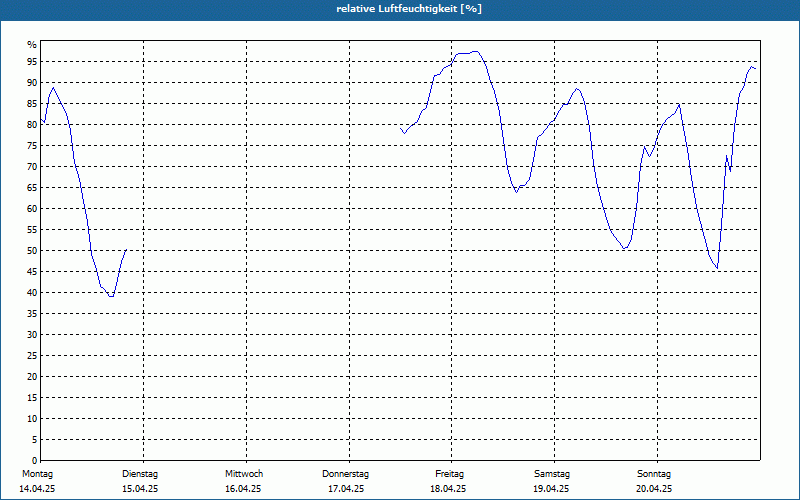Select the 'Freitag' day label
The height and width of the screenshot is (500, 800).
click(449, 474)
